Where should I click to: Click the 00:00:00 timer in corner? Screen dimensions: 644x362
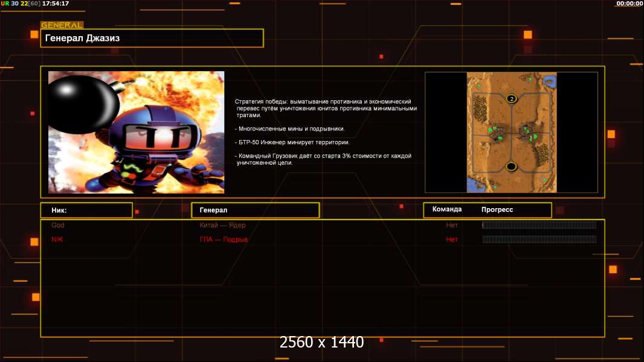tap(630, 3)
